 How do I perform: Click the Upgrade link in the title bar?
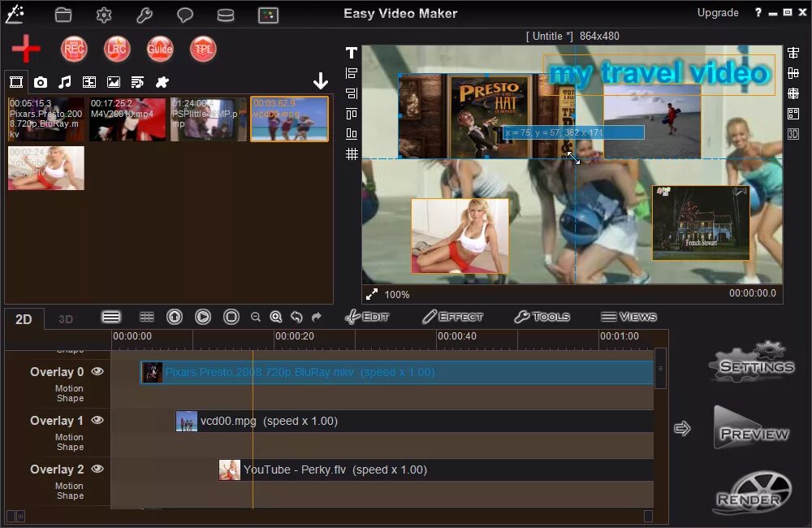tap(718, 12)
